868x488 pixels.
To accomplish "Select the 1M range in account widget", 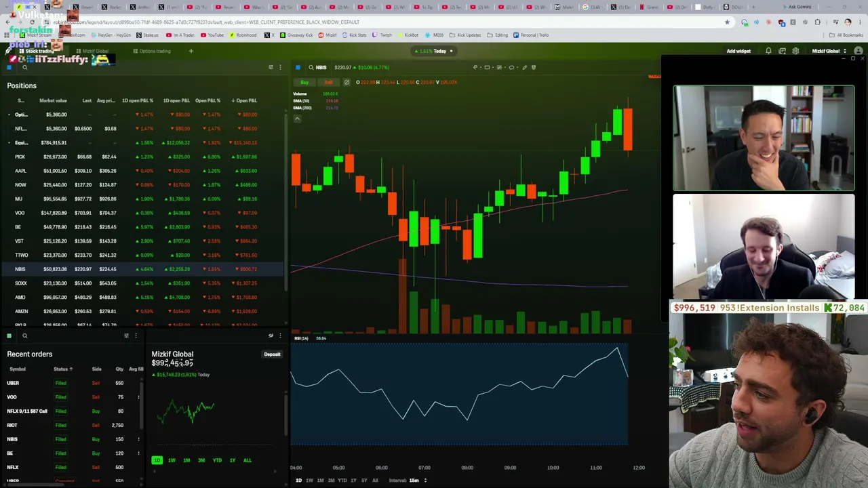I will [186, 460].
